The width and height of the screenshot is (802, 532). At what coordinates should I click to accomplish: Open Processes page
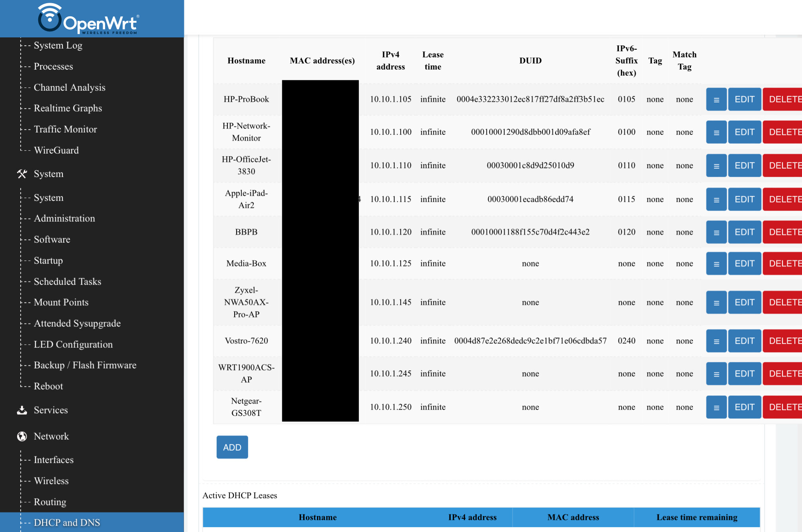click(53, 66)
